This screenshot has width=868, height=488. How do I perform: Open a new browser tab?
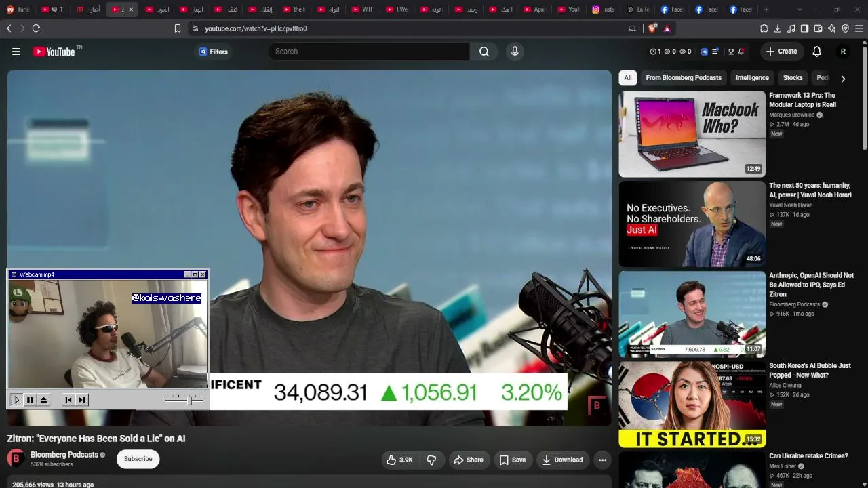coord(766,9)
